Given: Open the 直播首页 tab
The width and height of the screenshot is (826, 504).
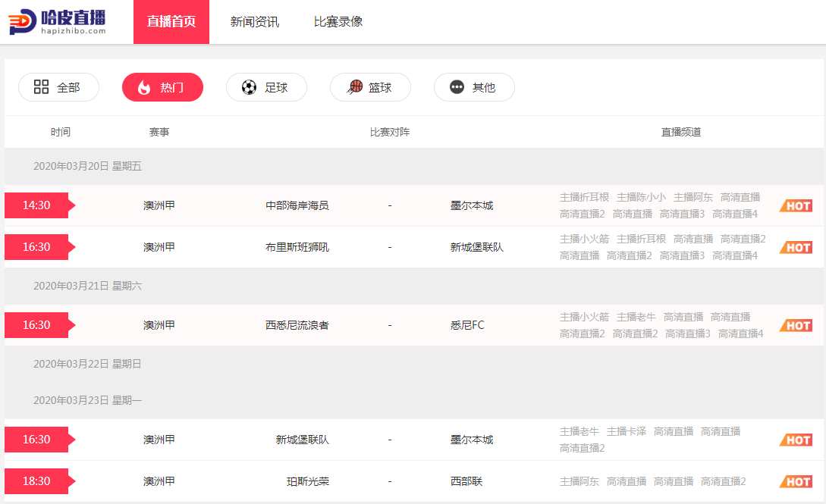Looking at the screenshot, I should [171, 21].
